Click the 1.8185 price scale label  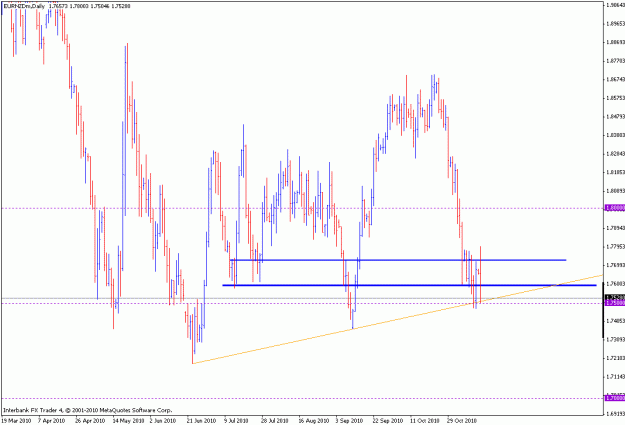click(x=615, y=172)
